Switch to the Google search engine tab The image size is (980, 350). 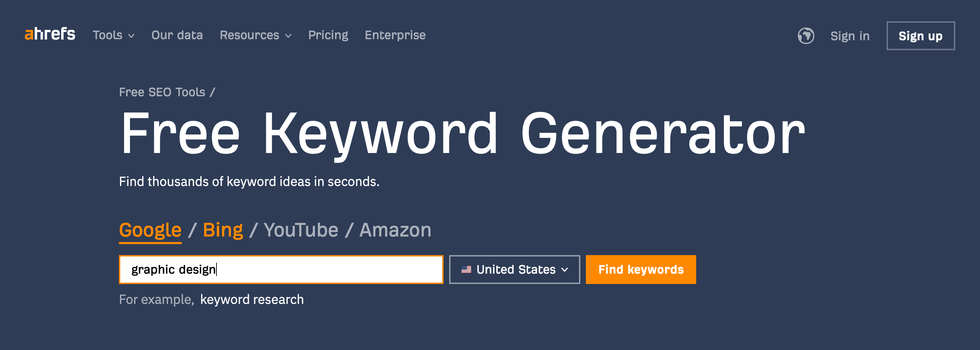tap(150, 230)
